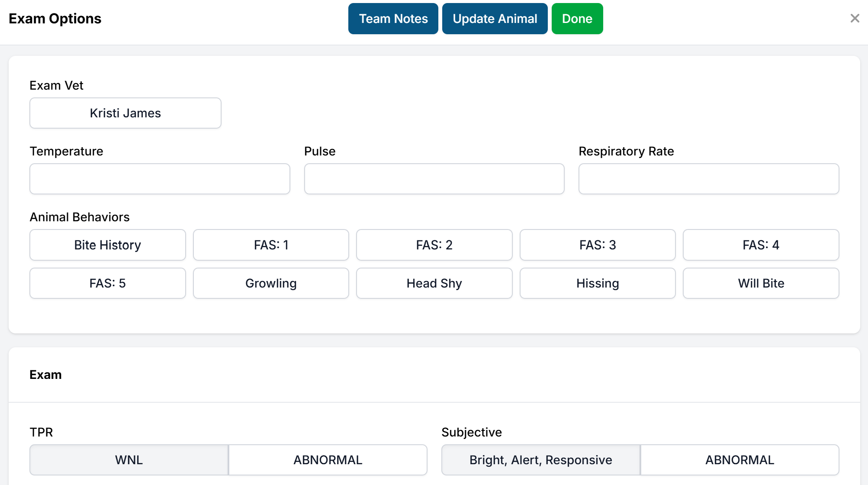Screen dimensions: 868x485
Task: Flag the Will Bite behavior
Action: (x=761, y=283)
